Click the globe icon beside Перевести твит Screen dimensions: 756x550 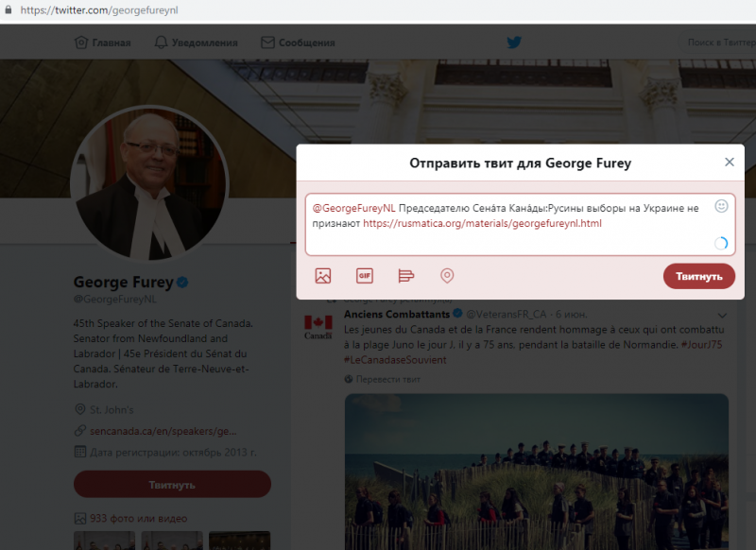point(349,379)
